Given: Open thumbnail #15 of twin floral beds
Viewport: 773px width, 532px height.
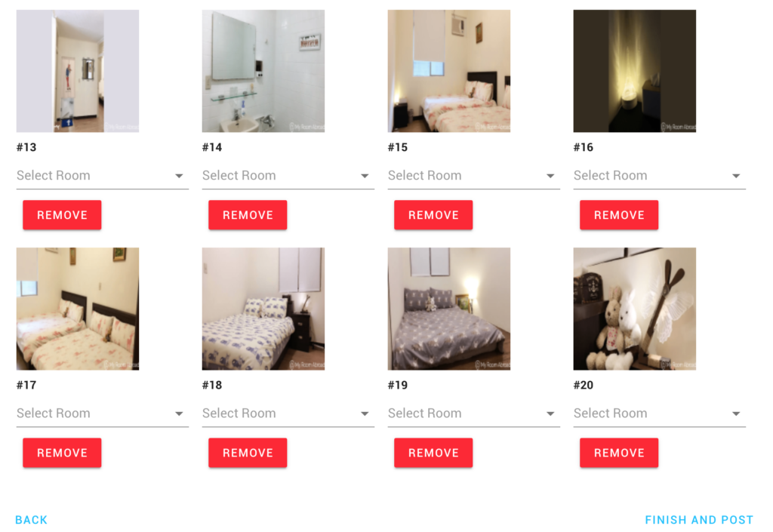Looking at the screenshot, I should coord(449,71).
